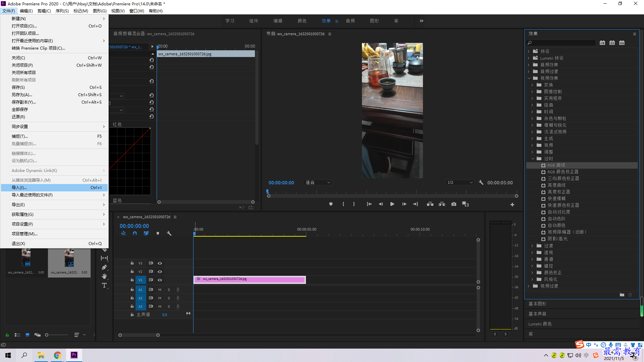Switch project panel to icon view
644x362 pixels.
[28, 335]
